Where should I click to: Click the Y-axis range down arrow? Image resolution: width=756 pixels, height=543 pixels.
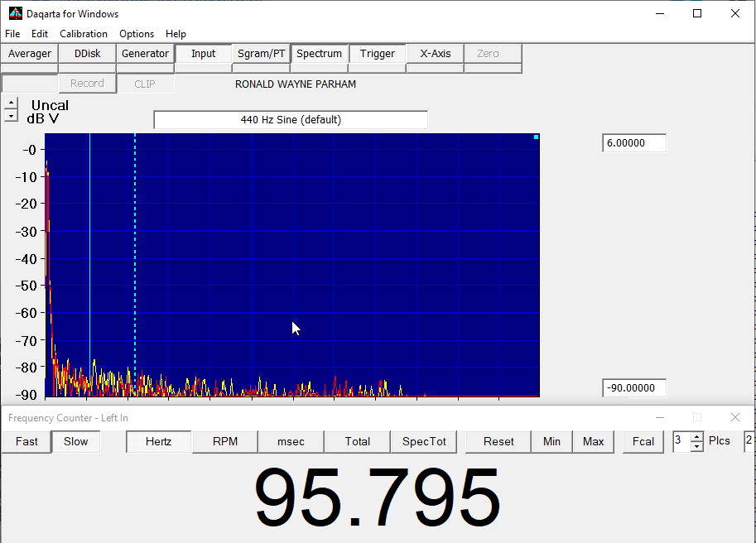(10, 117)
